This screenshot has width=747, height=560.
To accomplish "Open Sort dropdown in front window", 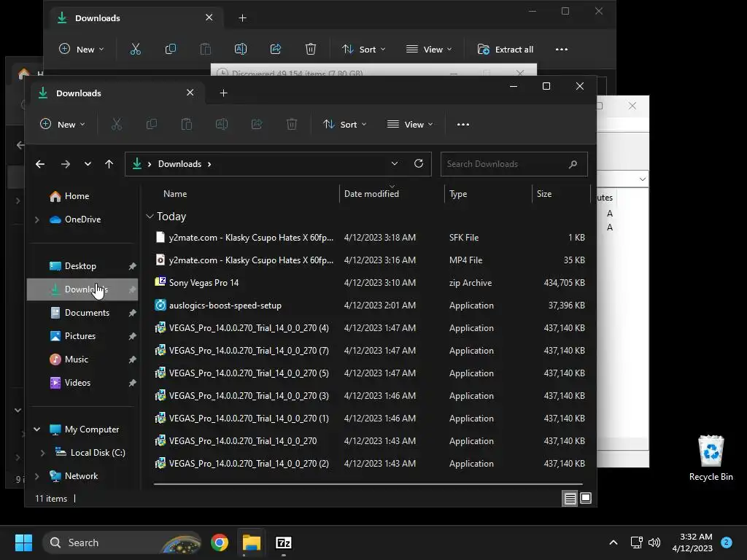I will click(345, 124).
